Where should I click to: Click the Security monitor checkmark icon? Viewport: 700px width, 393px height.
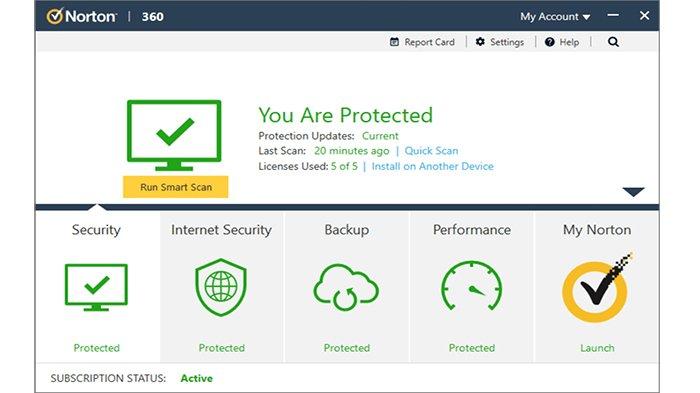click(96, 287)
